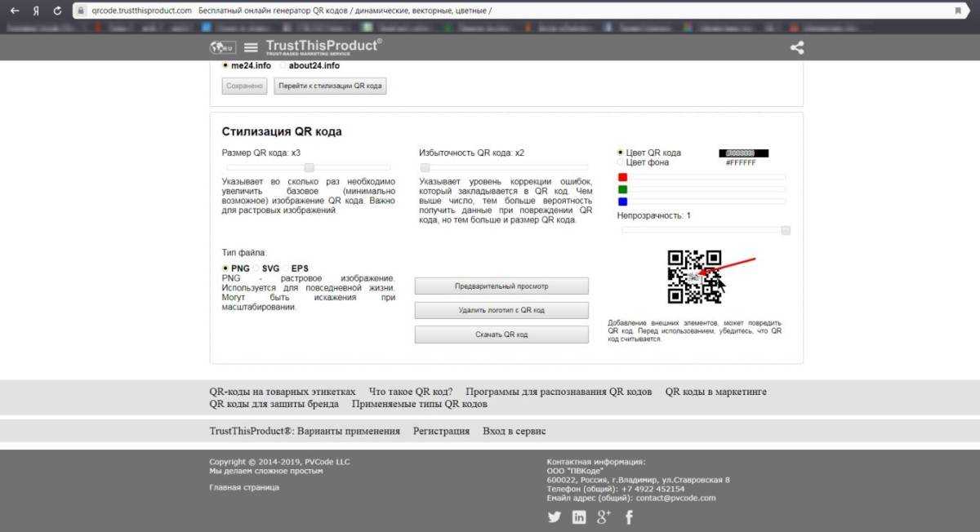980x532 pixels.
Task: Click the globe language icon in header
Action: coord(222,47)
